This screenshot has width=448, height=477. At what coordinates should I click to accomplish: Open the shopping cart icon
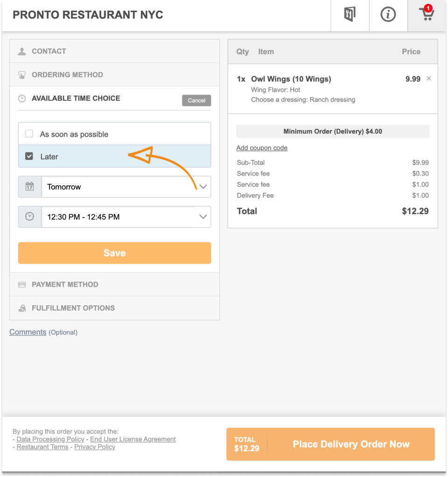(426, 15)
